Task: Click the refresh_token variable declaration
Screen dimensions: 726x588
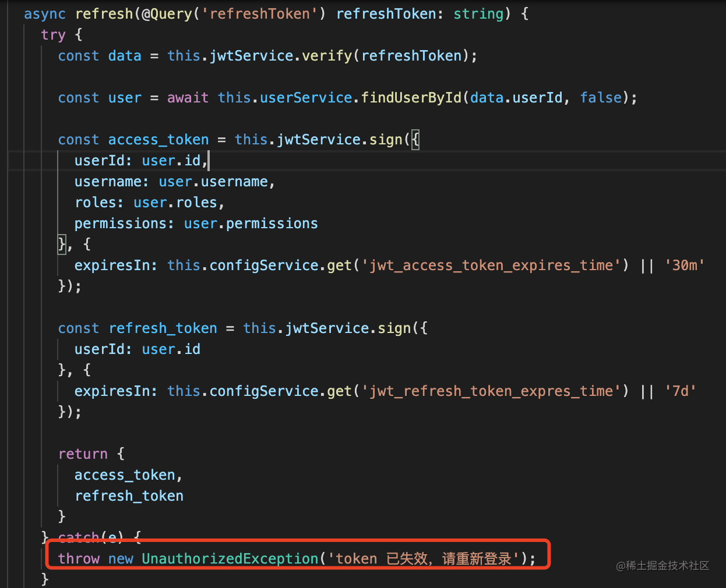Action: click(163, 328)
